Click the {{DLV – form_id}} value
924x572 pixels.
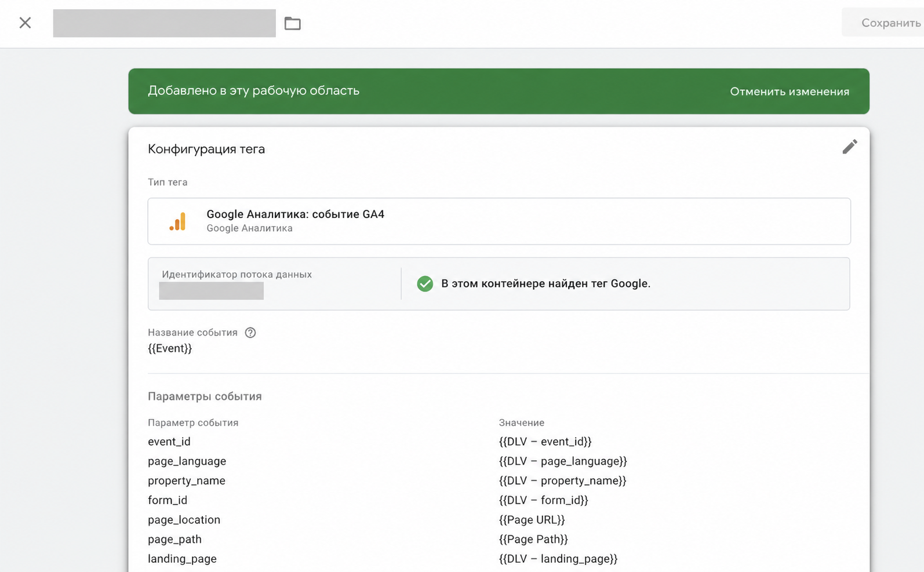tap(544, 500)
